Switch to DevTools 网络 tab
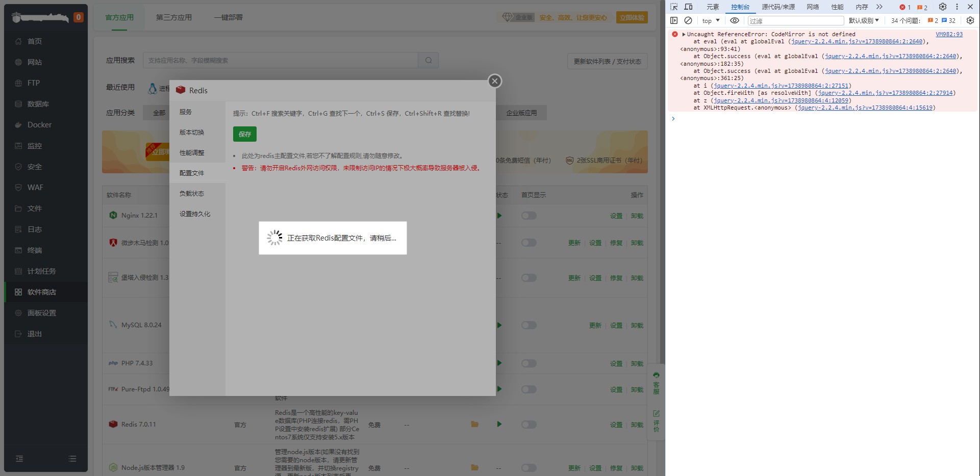 click(x=813, y=7)
